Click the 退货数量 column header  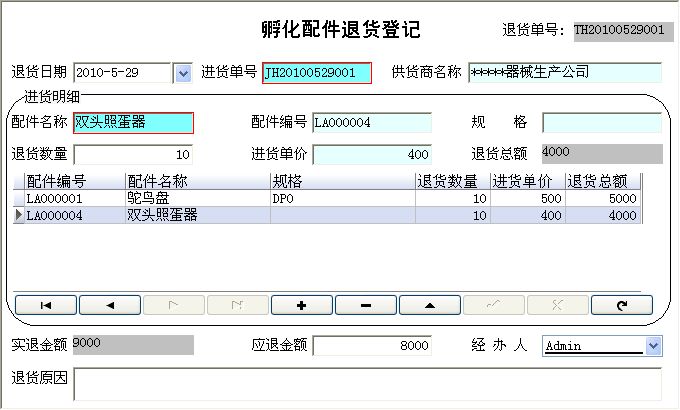tap(453, 181)
